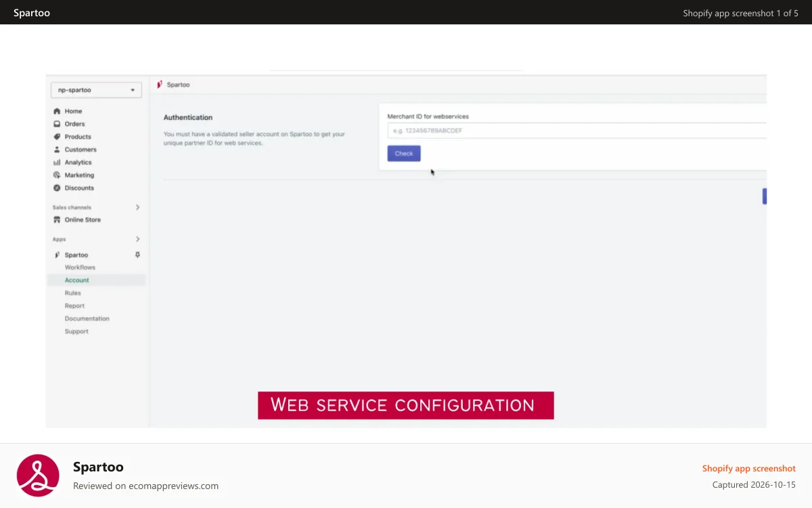The width and height of the screenshot is (812, 508).
Task: Open Support under Spartoo
Action: point(76,332)
